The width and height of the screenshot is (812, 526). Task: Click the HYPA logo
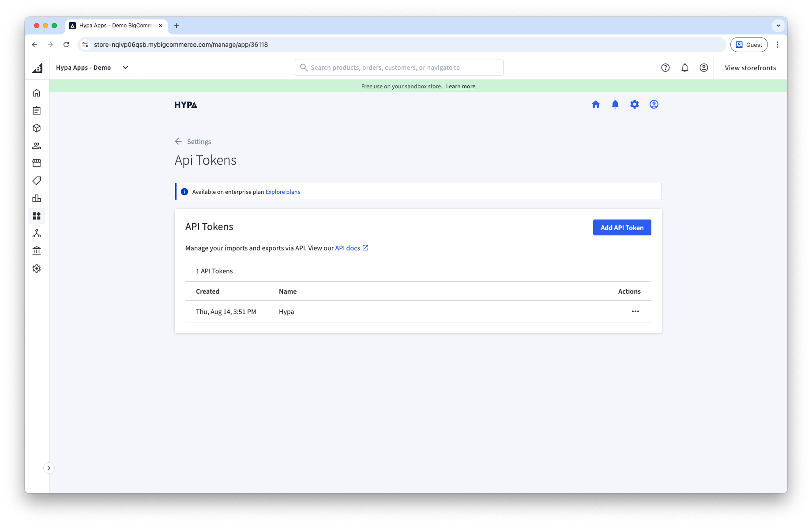(186, 105)
